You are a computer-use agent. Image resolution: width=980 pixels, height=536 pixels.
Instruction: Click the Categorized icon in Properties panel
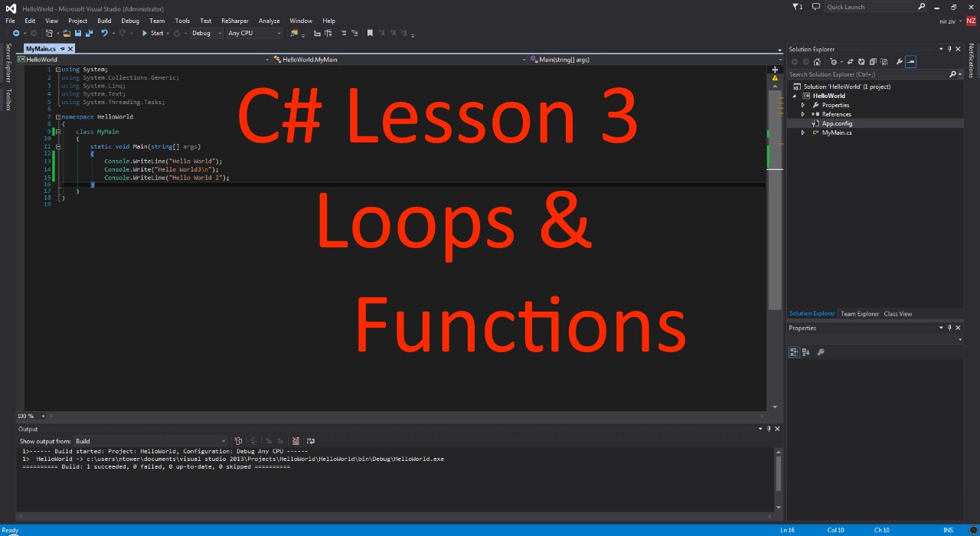pos(794,352)
